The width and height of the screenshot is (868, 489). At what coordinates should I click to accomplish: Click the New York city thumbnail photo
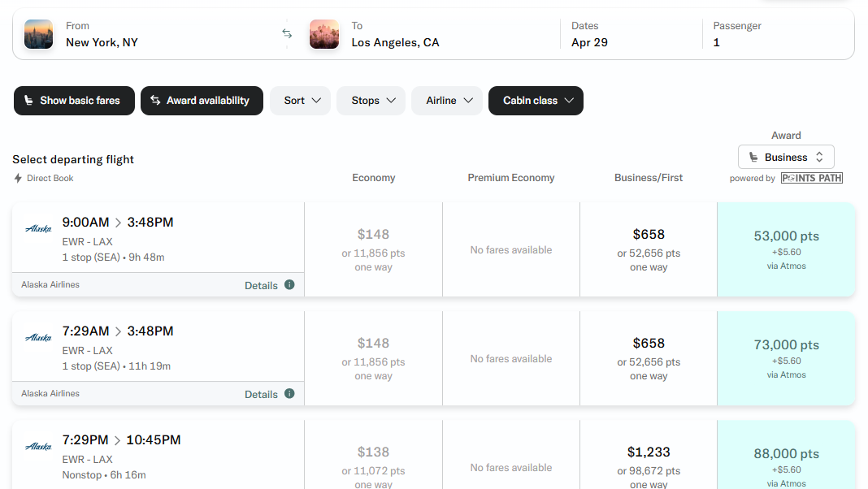(38, 33)
